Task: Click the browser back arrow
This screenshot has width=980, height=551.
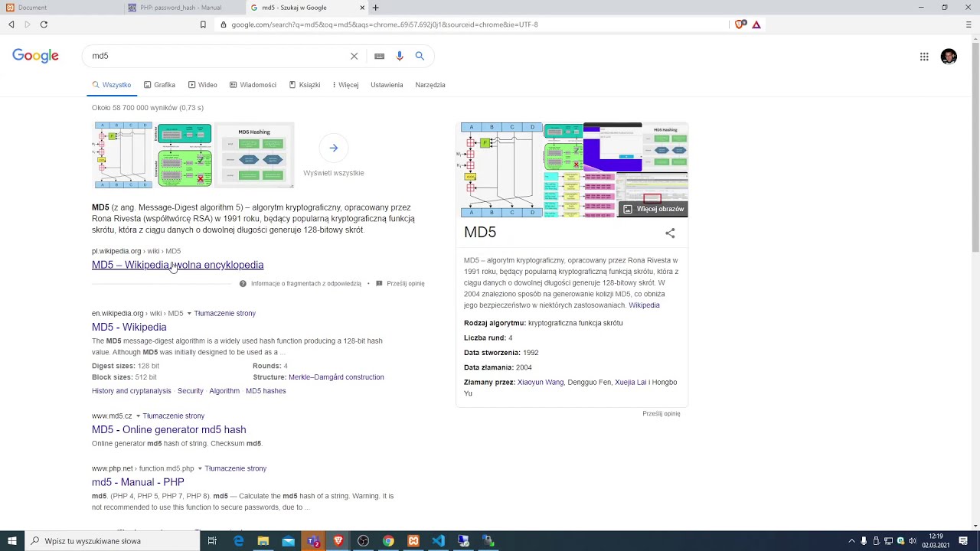Action: [x=11, y=24]
